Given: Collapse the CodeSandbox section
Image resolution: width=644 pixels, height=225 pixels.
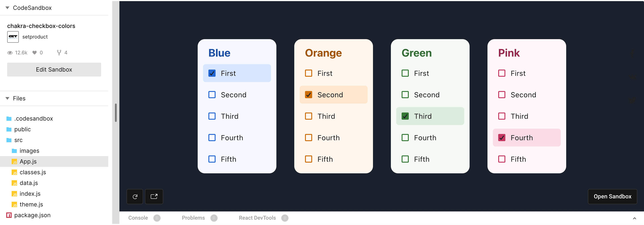Looking at the screenshot, I should 8,8.
